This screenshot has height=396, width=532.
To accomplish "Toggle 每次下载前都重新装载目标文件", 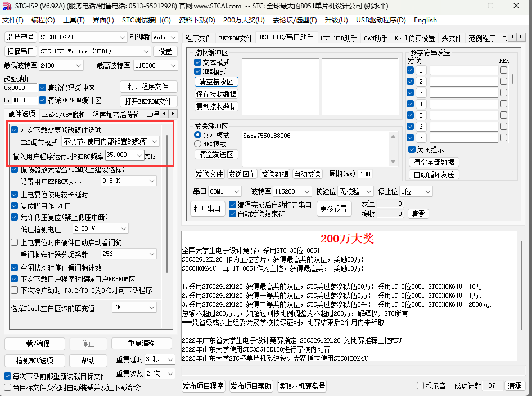I will (7, 376).
